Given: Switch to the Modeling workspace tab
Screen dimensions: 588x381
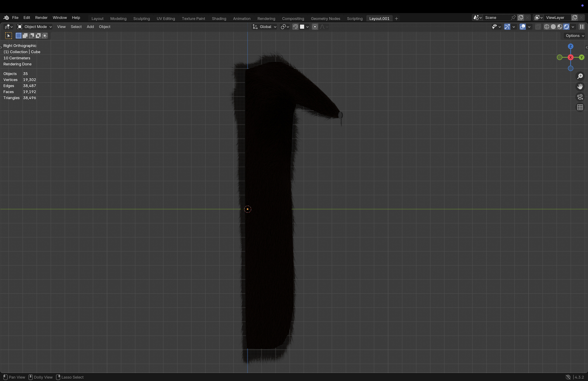Looking at the screenshot, I should (118, 19).
